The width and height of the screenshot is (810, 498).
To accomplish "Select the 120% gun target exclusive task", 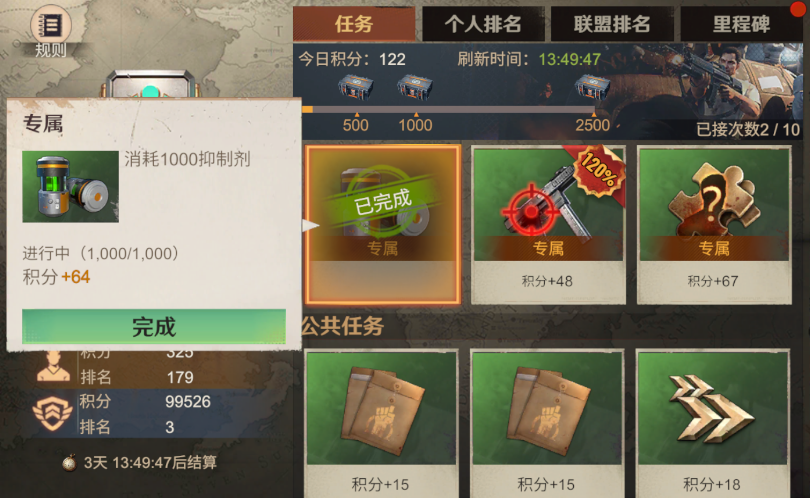I will pos(548,224).
